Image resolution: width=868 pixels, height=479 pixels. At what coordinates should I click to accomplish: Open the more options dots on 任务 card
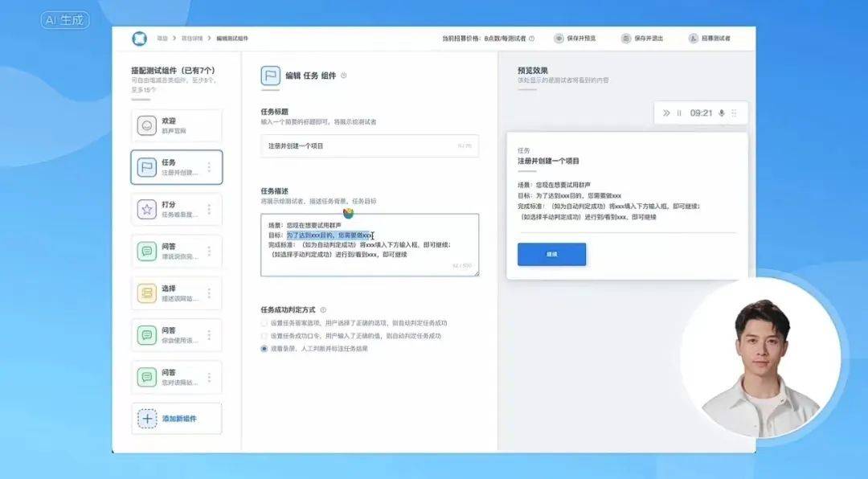(209, 167)
